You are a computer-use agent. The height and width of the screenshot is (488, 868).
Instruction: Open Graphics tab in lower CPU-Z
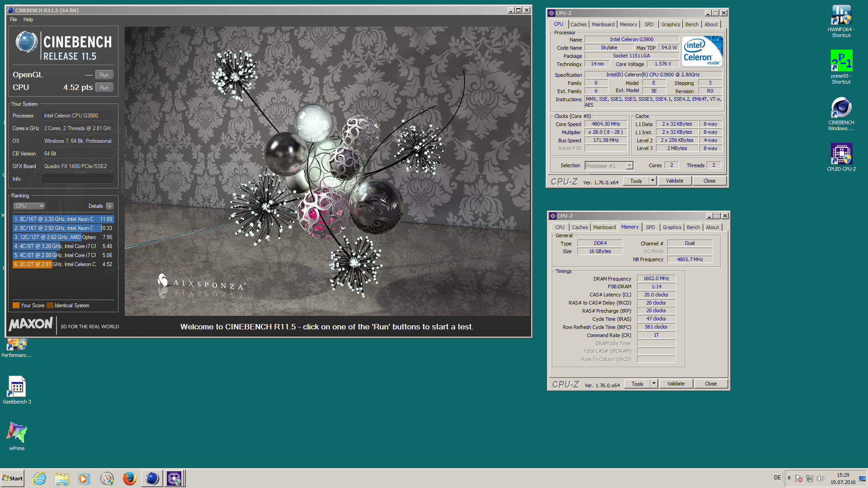[672, 227]
